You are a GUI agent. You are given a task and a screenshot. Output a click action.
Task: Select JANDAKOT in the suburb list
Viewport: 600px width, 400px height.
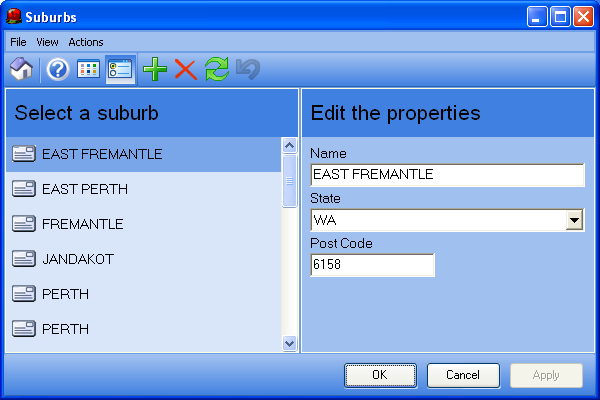point(143,259)
